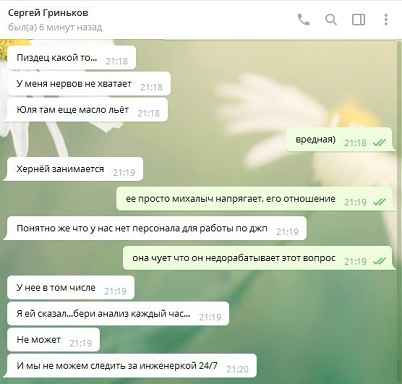Open the three-dot more options menu
This screenshot has width=402, height=384.
coord(386,20)
